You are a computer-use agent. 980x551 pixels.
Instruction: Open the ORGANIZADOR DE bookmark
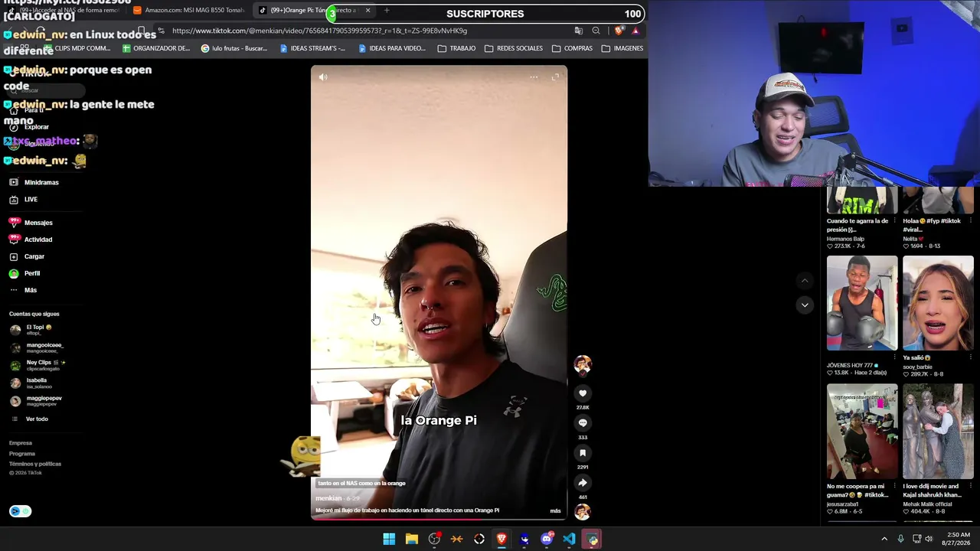(155, 48)
